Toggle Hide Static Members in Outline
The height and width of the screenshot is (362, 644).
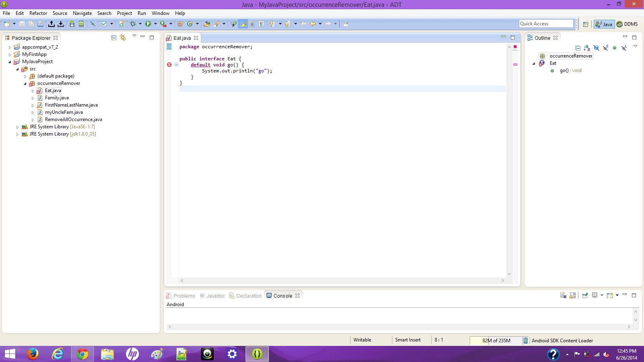click(x=605, y=48)
